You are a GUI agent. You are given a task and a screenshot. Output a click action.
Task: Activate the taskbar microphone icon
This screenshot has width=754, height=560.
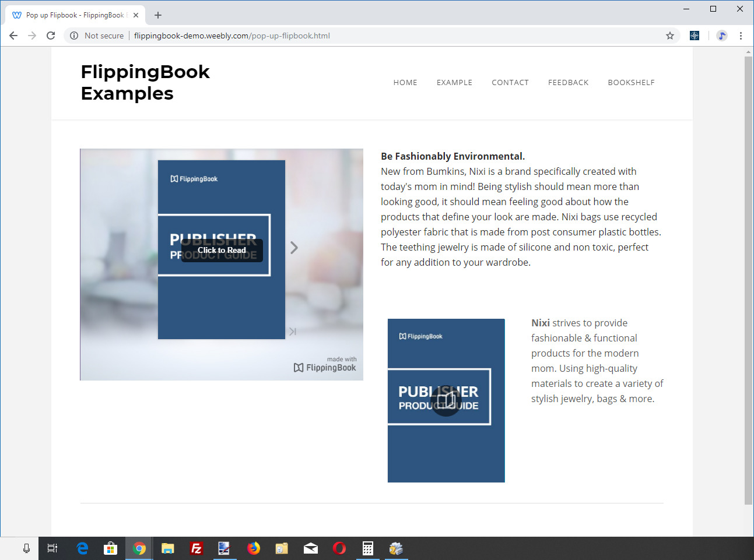click(26, 548)
